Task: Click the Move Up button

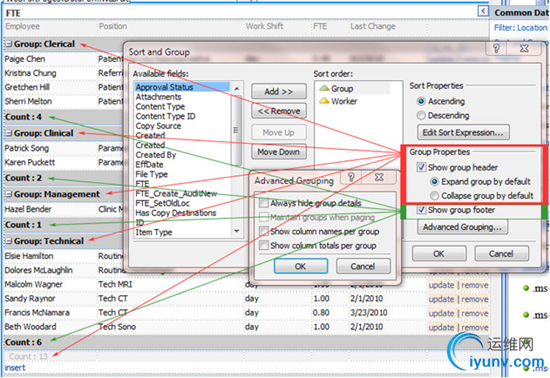Action: coord(279,133)
